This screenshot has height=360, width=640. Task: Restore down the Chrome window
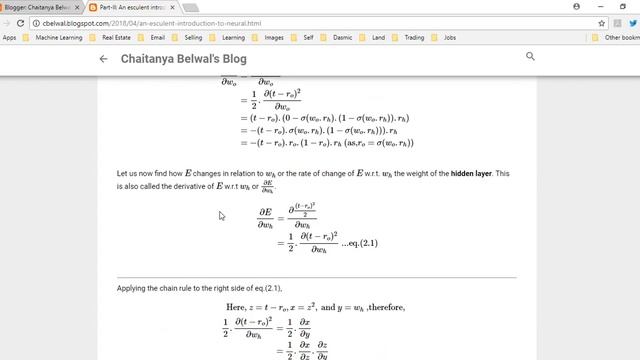pyautogui.click(x=622, y=7)
